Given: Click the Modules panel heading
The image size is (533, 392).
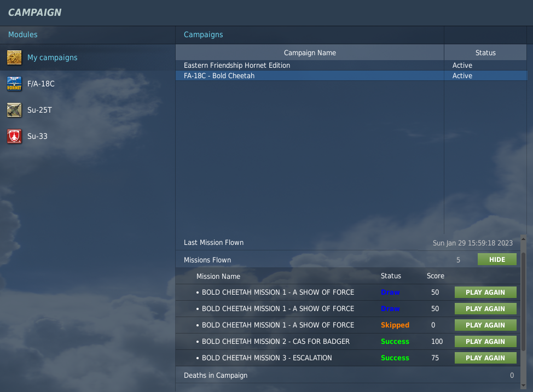Looking at the screenshot, I should coord(23,34).
